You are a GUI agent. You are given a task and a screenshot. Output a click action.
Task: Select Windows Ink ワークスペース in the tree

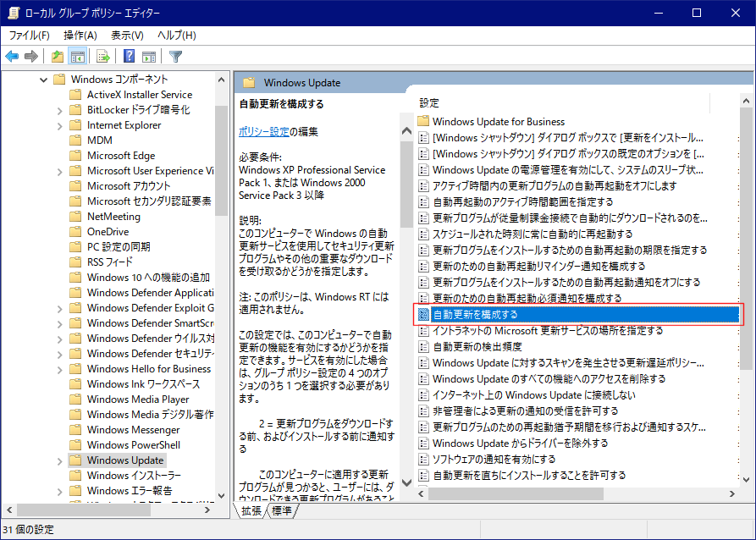[143, 383]
